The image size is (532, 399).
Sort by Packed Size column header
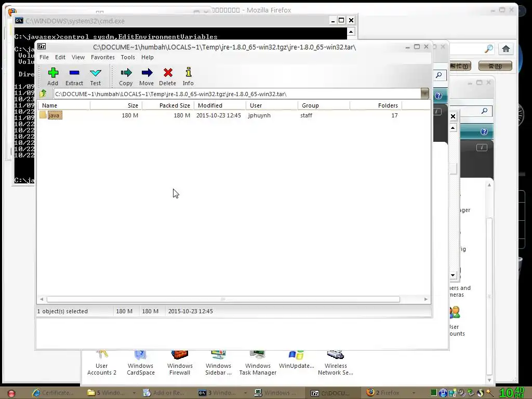pyautogui.click(x=168, y=105)
